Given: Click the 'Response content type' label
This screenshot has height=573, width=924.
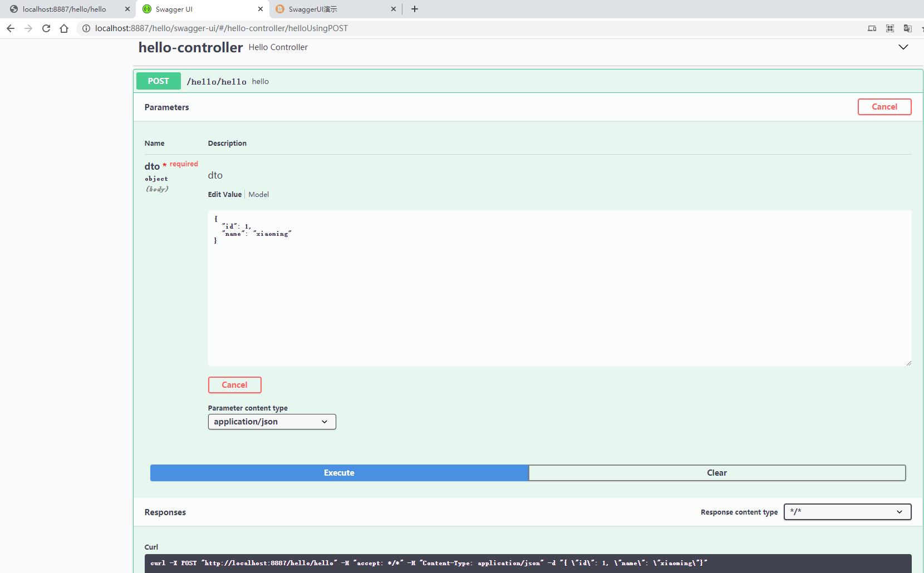Looking at the screenshot, I should [739, 512].
